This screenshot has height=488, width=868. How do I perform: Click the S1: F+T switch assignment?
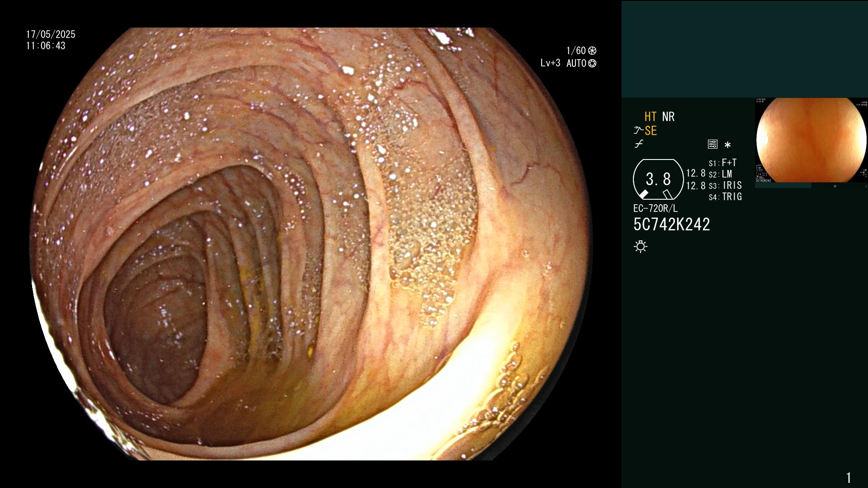[723, 163]
